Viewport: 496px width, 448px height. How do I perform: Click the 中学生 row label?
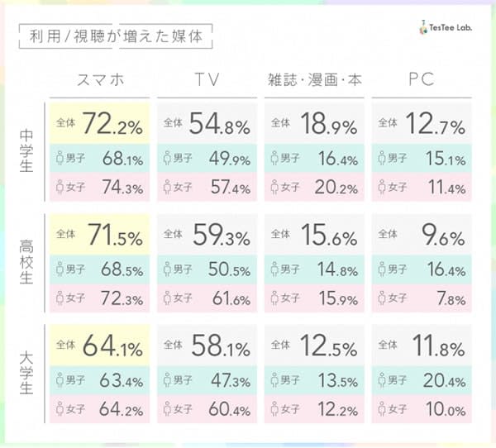point(26,151)
